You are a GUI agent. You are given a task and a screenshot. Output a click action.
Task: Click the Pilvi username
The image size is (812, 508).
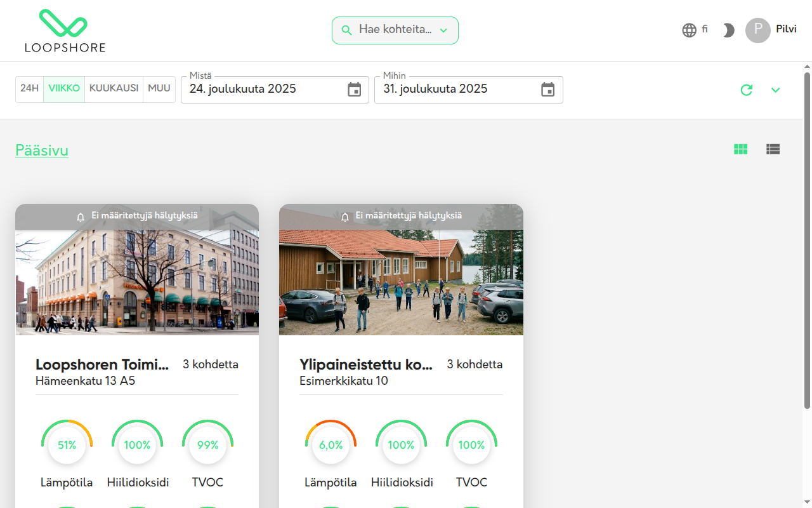click(786, 29)
